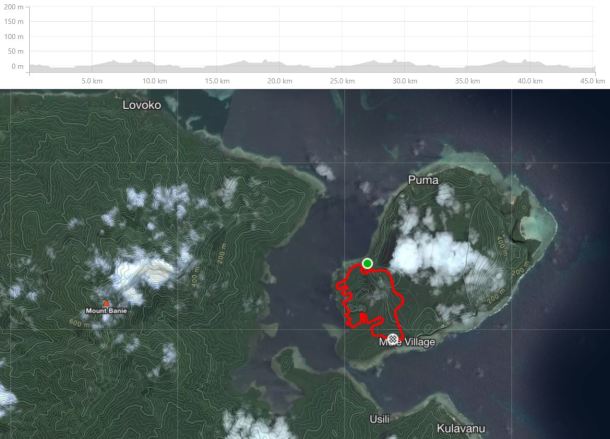Screen dimensions: 610x439
Task: Select the Mount Banie peak triangle icon
Action: tap(106, 303)
